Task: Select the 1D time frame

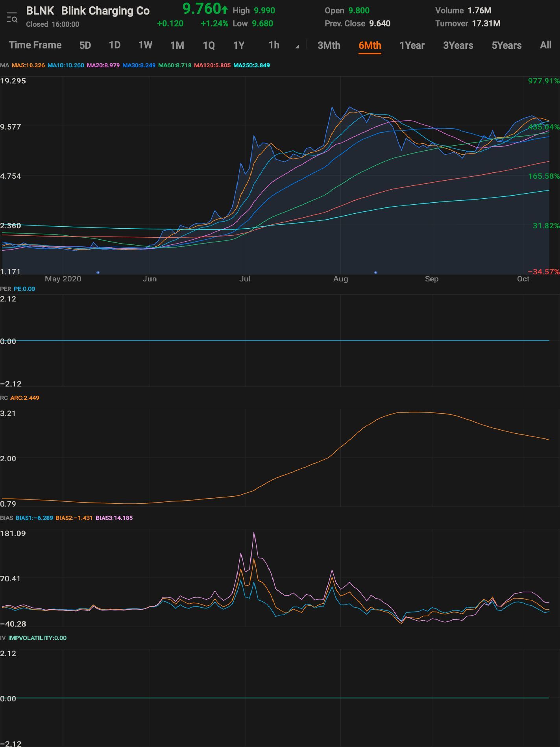Action: click(115, 45)
